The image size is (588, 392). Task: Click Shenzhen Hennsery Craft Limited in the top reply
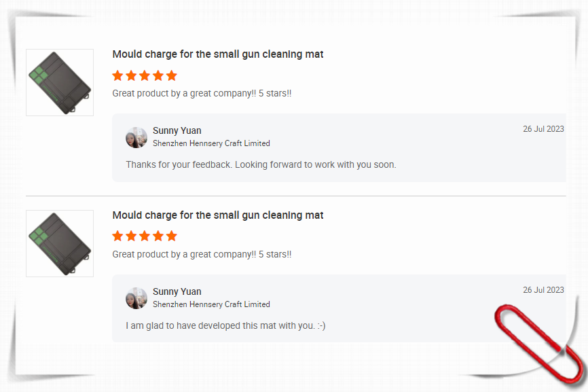(211, 143)
